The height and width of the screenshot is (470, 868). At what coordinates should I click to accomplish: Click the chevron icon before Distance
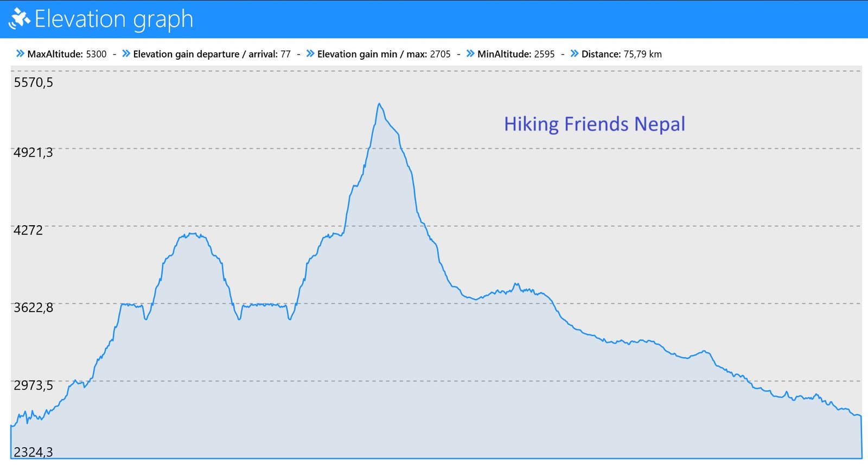pos(575,54)
